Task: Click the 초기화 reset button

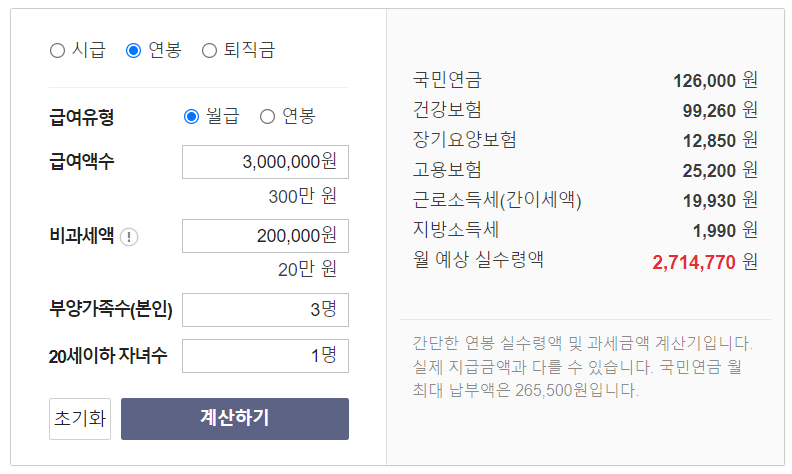Action: pos(80,419)
